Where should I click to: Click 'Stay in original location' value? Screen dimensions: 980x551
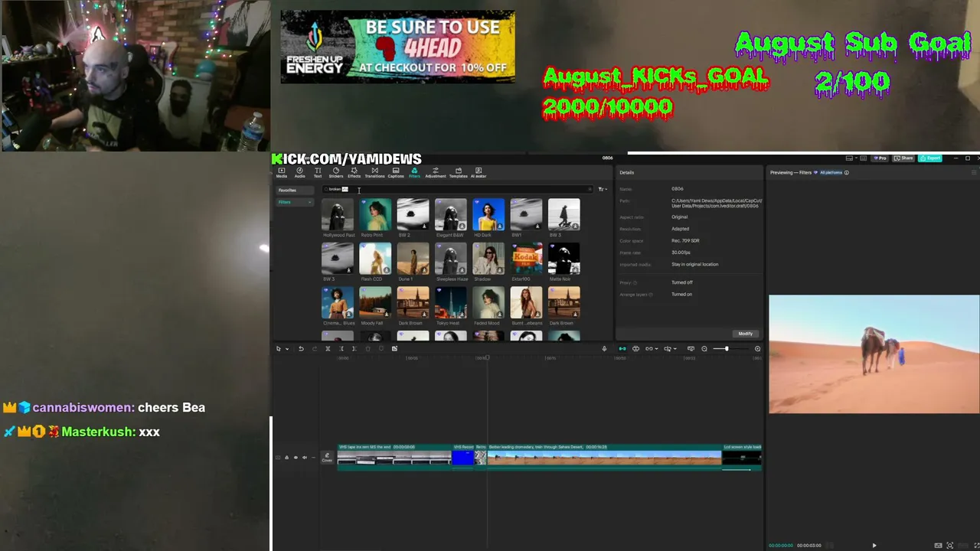(695, 264)
